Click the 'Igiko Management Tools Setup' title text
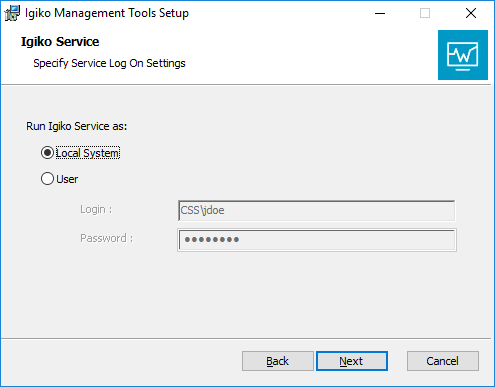The image size is (495, 387). pos(107,13)
